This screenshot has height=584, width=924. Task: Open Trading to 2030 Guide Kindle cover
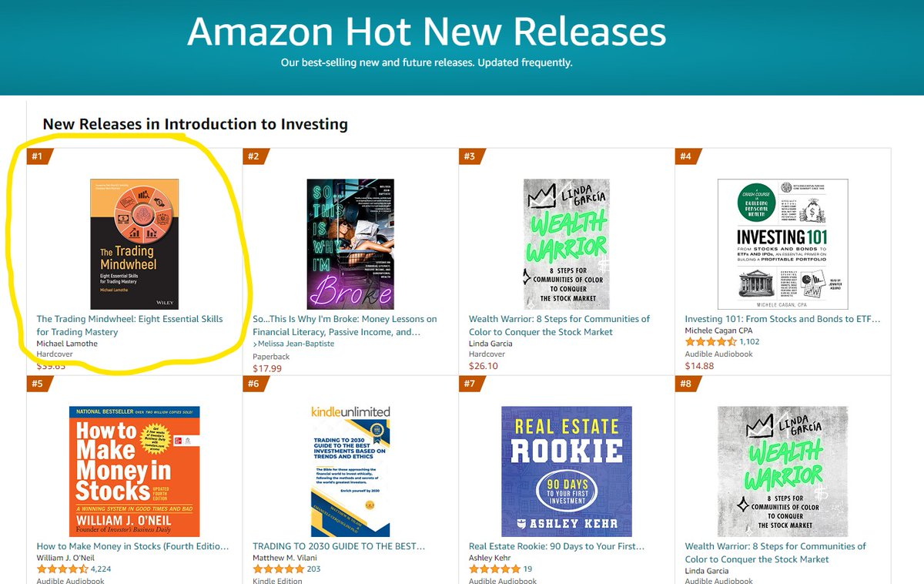coord(350,472)
